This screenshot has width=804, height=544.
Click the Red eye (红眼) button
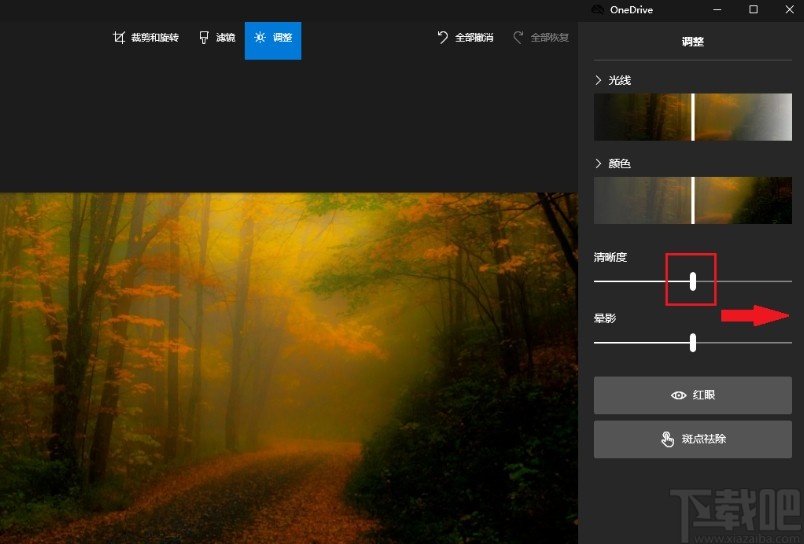[x=693, y=395]
